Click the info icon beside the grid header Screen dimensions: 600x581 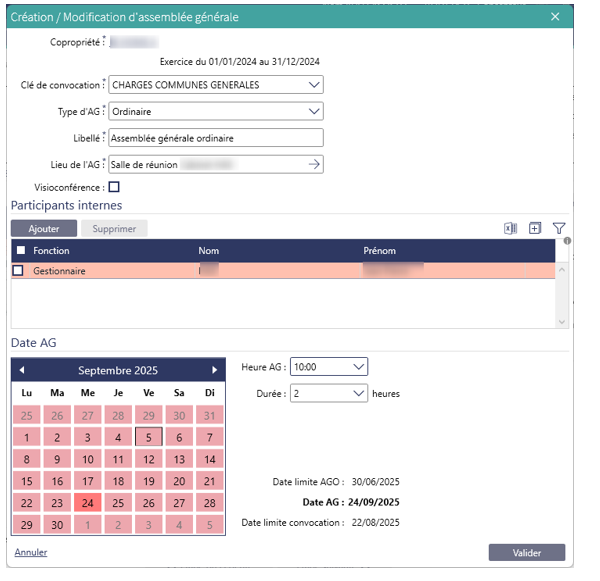pos(566,241)
